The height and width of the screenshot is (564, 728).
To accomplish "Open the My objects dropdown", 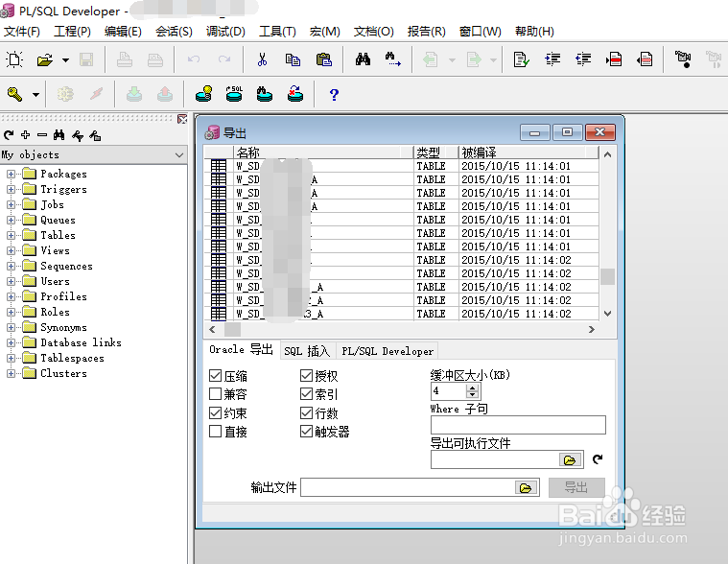I will point(179,155).
